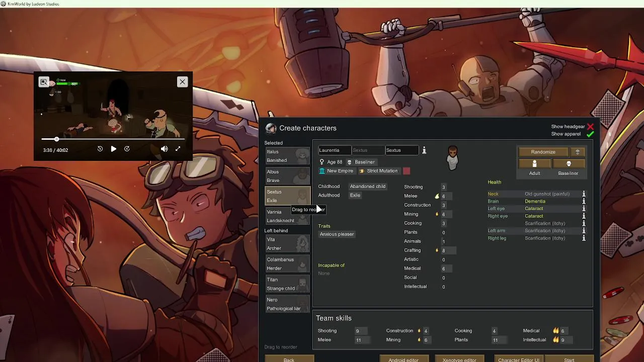This screenshot has height=362, width=644.
Task: Select colonist Italus Banished
Action: point(287,156)
